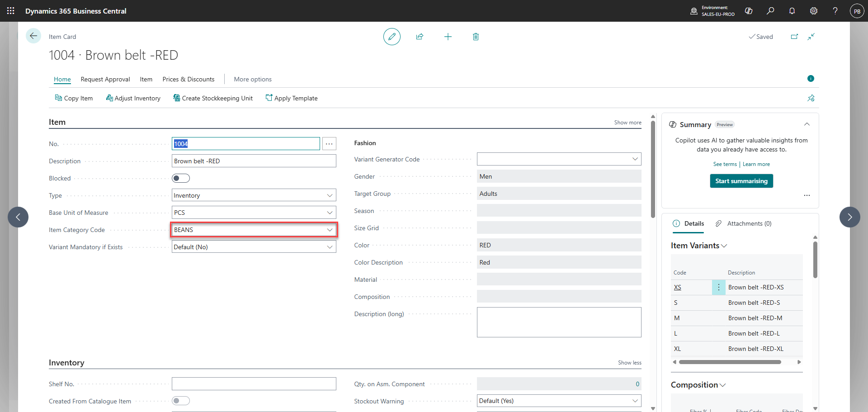Open the settings gear

[x=814, y=11]
